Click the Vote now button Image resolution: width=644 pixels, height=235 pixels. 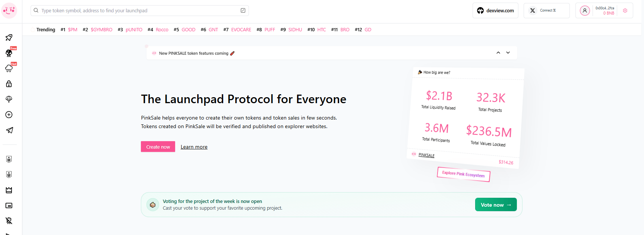click(x=496, y=204)
